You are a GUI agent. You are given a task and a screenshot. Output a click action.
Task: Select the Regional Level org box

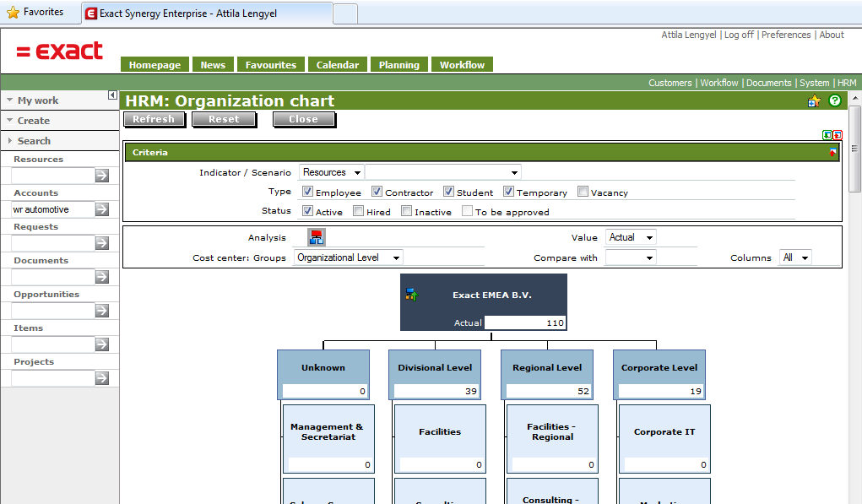tap(547, 374)
